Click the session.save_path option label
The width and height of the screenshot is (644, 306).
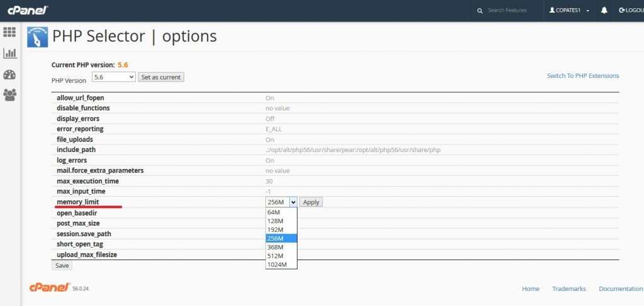click(84, 234)
